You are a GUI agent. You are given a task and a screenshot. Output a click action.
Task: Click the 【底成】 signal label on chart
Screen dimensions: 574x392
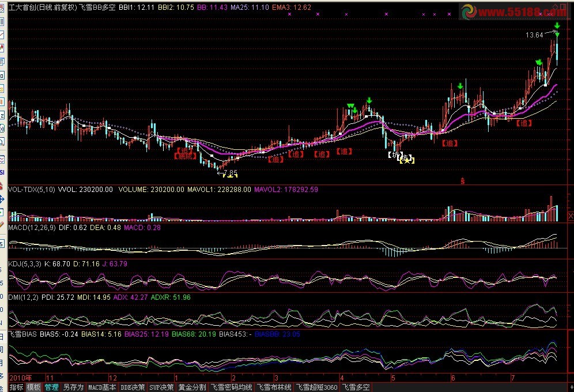point(186,156)
